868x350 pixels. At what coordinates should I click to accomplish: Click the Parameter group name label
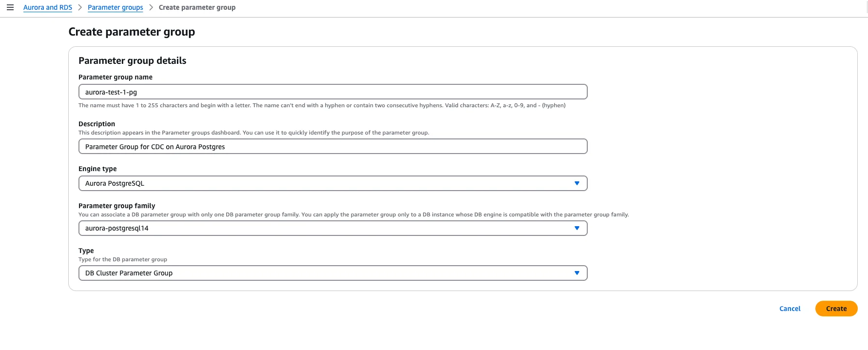(x=116, y=77)
